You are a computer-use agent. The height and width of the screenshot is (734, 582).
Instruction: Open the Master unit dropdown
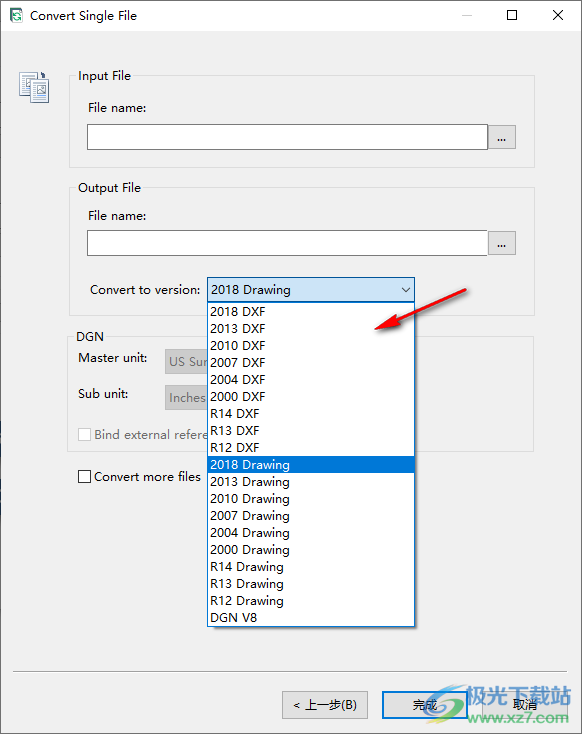[x=186, y=361]
